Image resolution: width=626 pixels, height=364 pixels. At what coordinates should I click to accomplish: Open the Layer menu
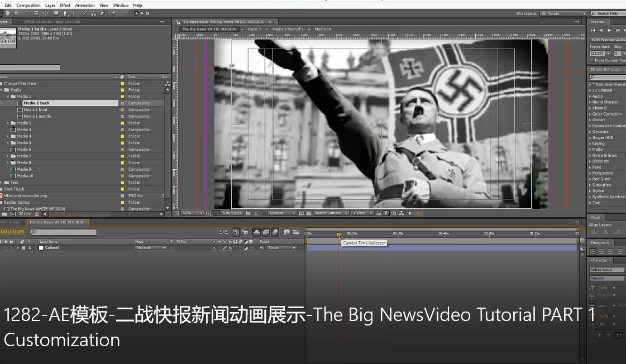coord(50,5)
